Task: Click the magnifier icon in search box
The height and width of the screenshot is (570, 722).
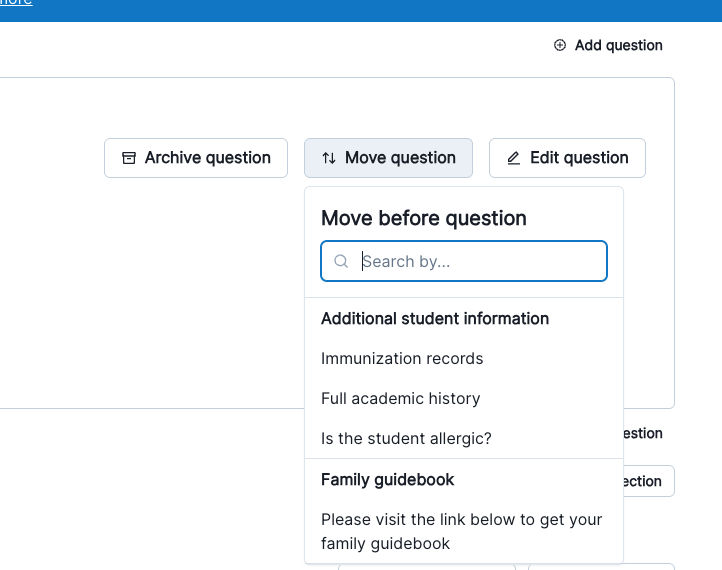Action: (341, 261)
